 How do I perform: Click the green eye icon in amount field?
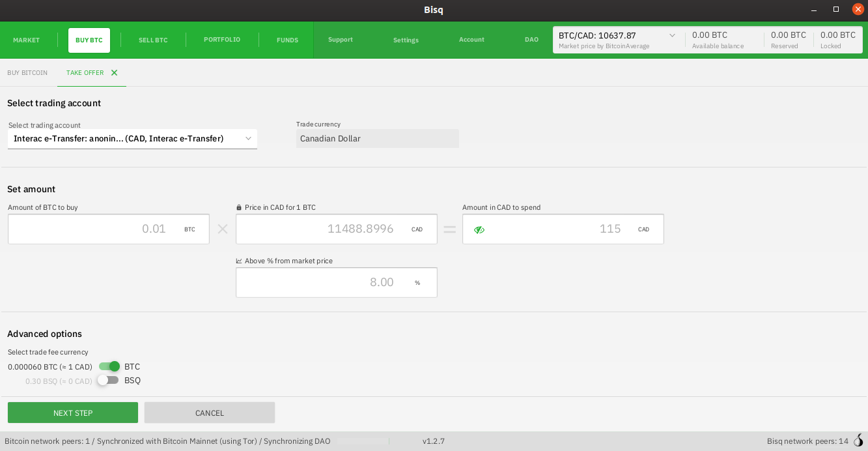coord(479,229)
